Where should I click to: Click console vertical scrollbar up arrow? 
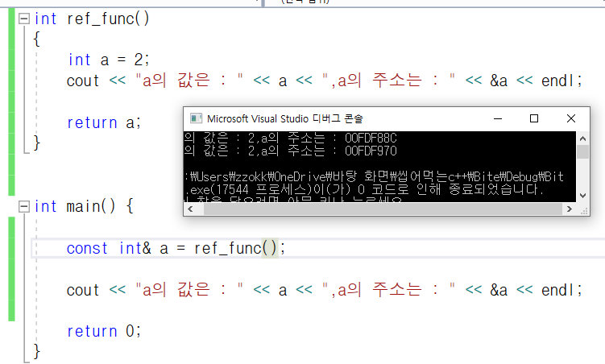[x=582, y=138]
